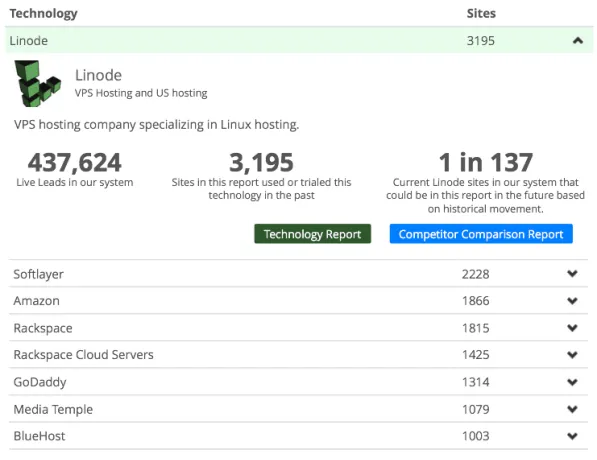Click the 3195 sites count for Linode

pos(481,40)
